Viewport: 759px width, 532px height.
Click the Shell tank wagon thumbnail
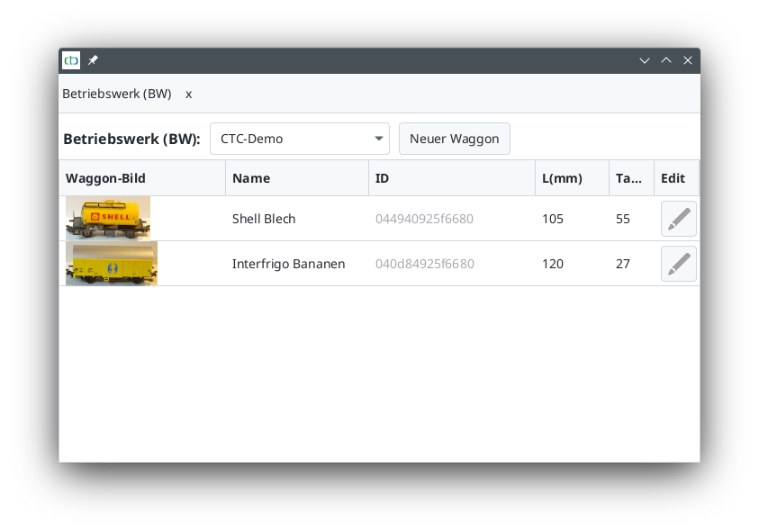click(x=108, y=218)
